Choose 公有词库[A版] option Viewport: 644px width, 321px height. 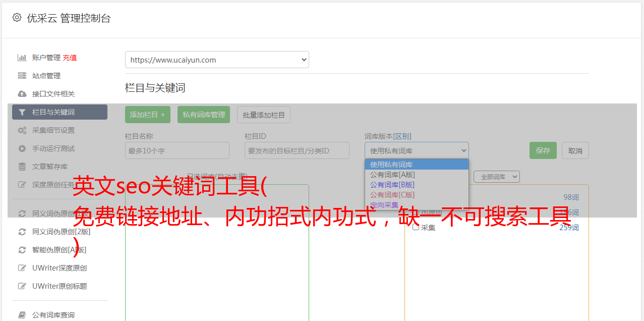417,175
